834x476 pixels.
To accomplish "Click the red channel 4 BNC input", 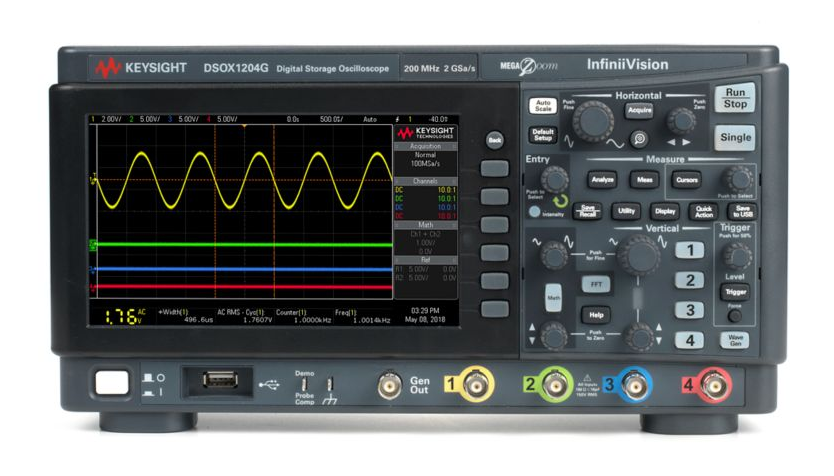I will coord(714,385).
